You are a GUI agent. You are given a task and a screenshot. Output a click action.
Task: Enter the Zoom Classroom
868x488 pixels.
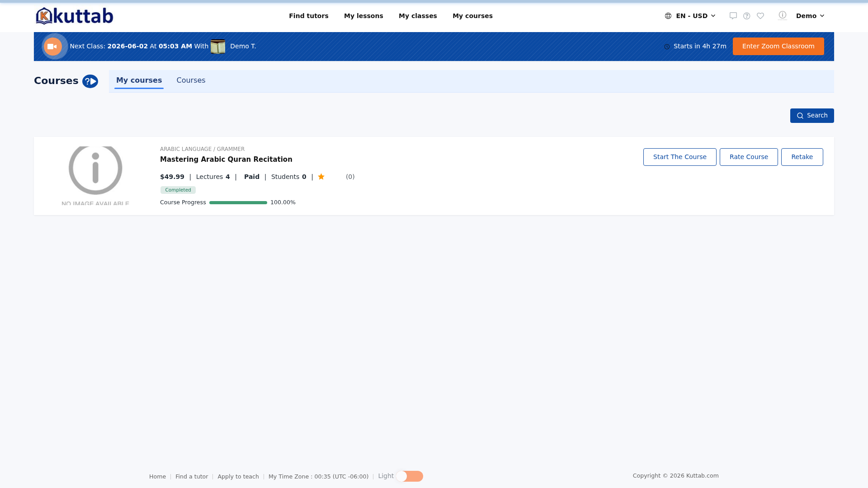tap(778, 46)
